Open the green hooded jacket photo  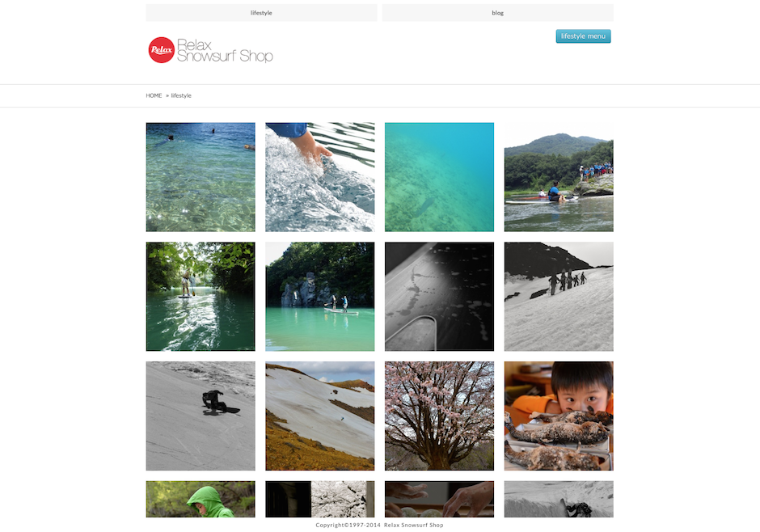point(201,499)
